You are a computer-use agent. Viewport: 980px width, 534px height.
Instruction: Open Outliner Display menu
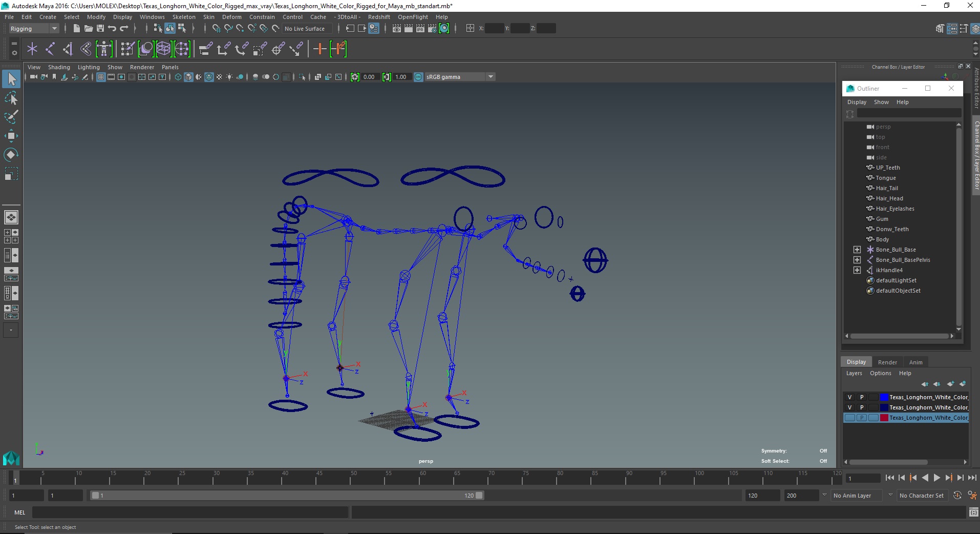click(857, 102)
